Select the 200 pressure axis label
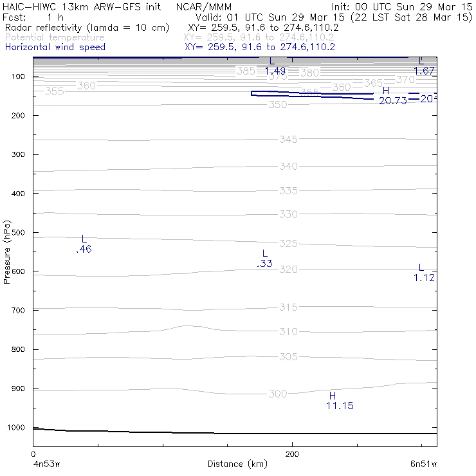This screenshot has height=476, width=476. (x=18, y=115)
